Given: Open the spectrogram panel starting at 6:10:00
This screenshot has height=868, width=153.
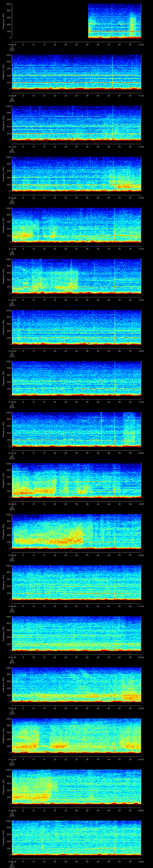Looking at the screenshot, I should coord(77,72).
